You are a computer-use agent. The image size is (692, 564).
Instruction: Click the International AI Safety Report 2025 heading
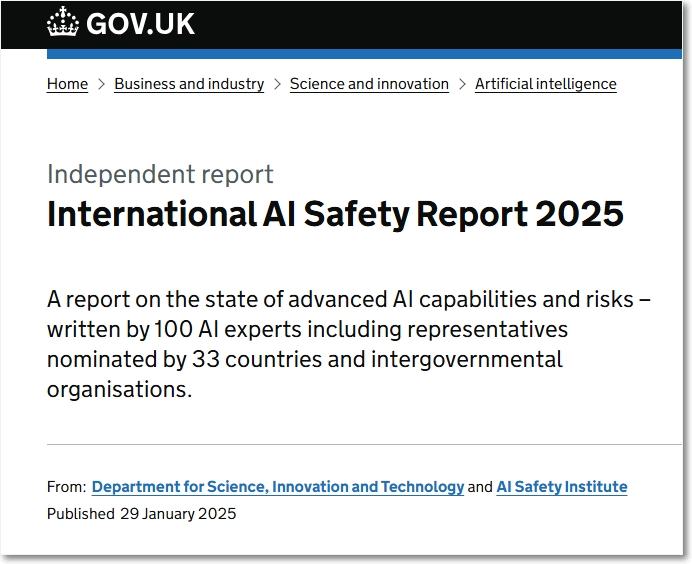[335, 214]
